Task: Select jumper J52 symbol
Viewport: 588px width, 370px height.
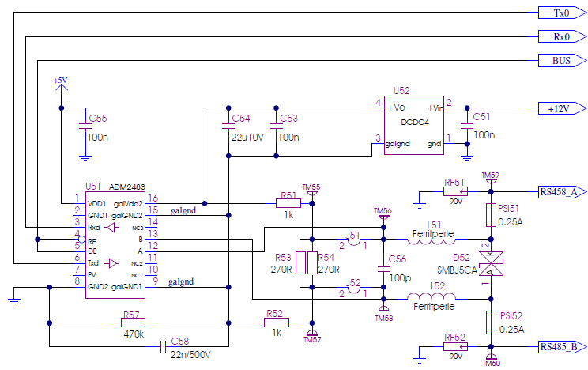Action: (352, 289)
